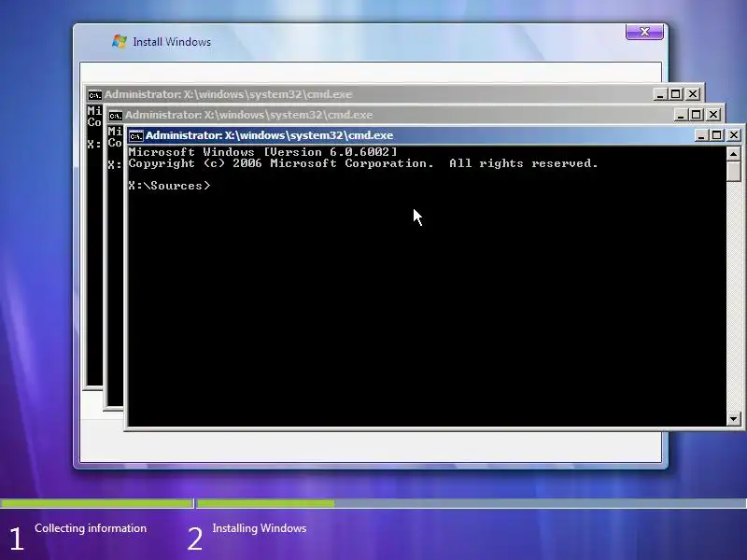Minimize the rearmost cmd.exe window
The width and height of the screenshot is (747, 560).
(x=659, y=94)
